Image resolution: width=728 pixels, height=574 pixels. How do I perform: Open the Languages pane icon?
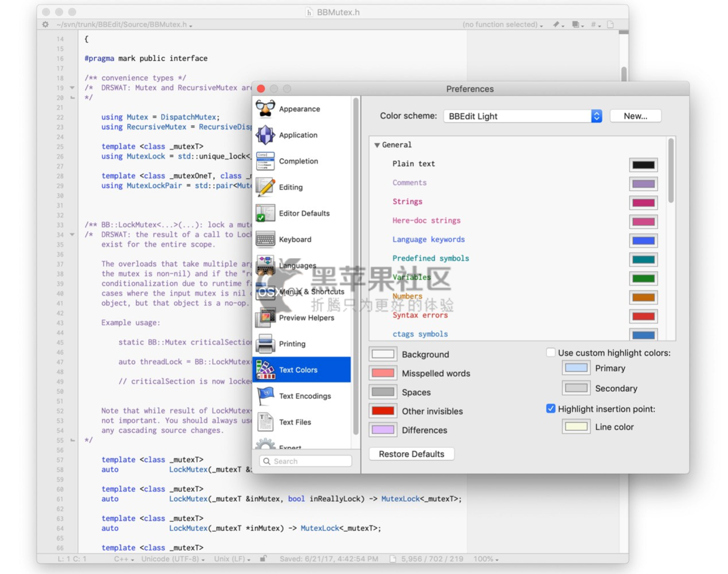265,265
